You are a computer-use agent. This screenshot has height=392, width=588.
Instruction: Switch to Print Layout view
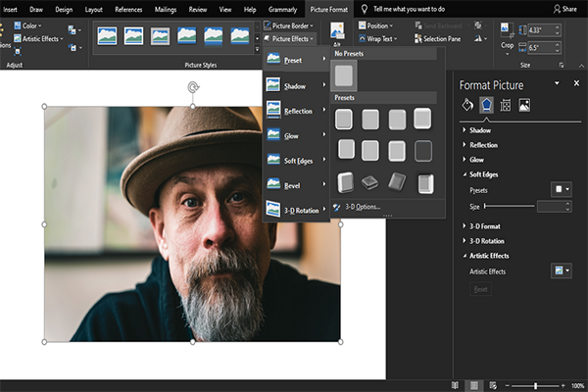tap(474, 385)
